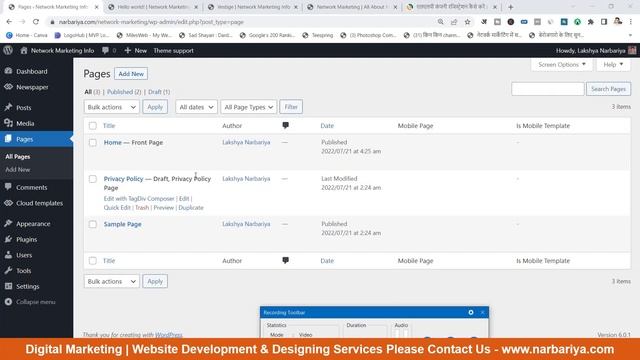This screenshot has width=640, height=360.
Task: Tick the select-all checkbox in footer
Action: pos(93,261)
